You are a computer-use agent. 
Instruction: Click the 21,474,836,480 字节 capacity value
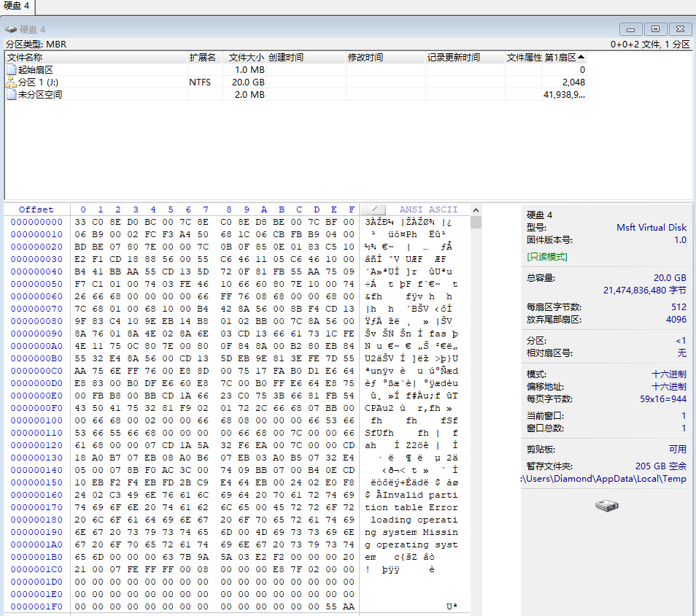click(x=644, y=290)
